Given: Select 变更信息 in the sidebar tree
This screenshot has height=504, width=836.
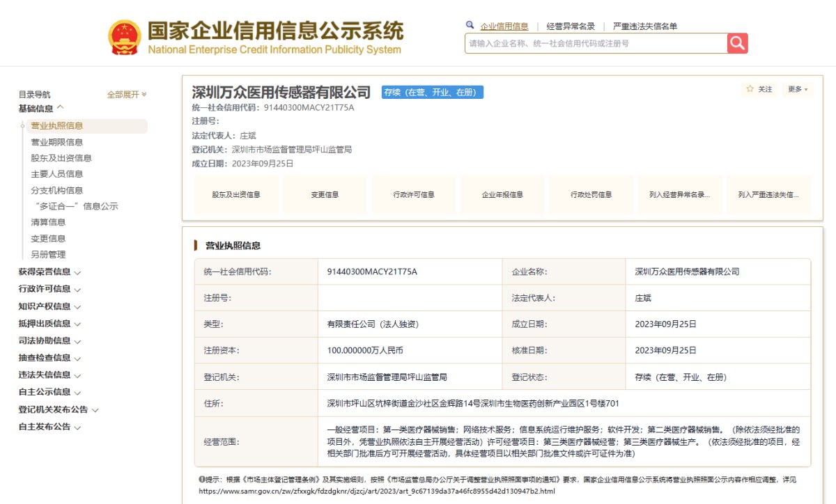Looking at the screenshot, I should point(48,238).
